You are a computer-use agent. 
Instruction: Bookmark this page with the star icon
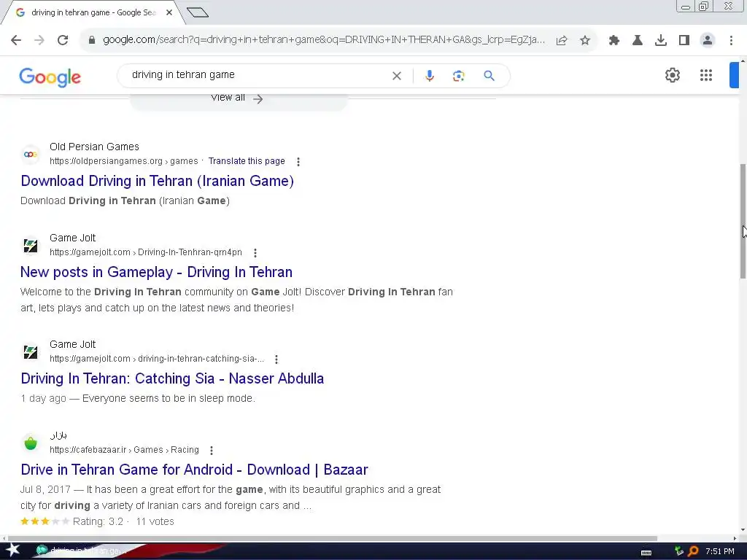pyautogui.click(x=585, y=41)
